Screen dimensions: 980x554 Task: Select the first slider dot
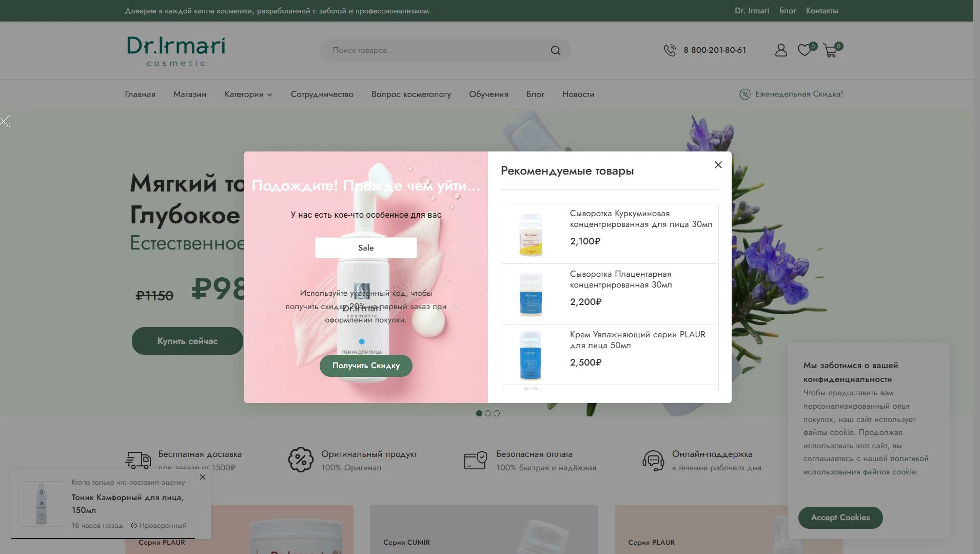[x=479, y=413]
